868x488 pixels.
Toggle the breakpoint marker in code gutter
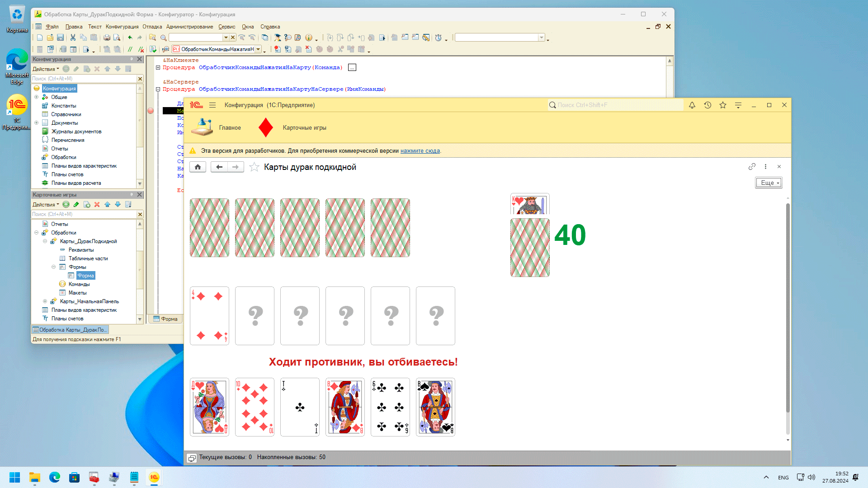(x=151, y=111)
